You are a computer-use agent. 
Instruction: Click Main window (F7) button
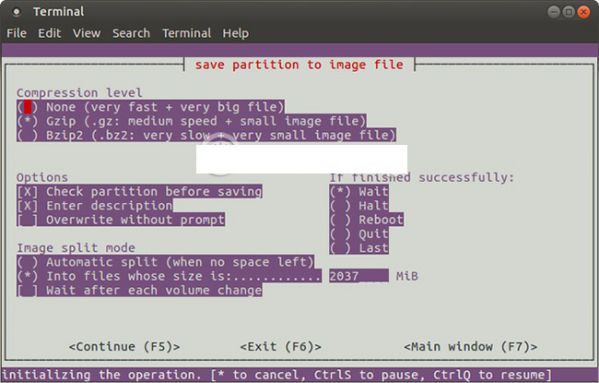click(x=471, y=347)
